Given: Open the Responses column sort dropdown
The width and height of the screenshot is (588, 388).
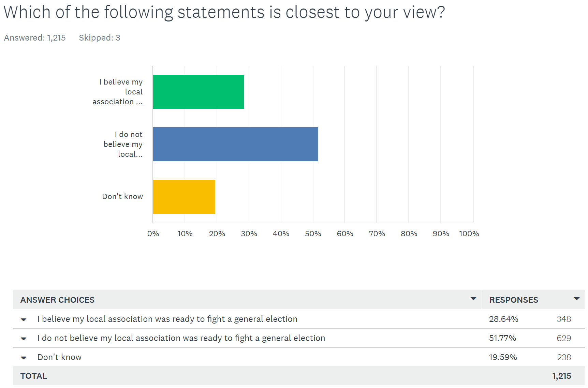Looking at the screenshot, I should click(x=576, y=299).
